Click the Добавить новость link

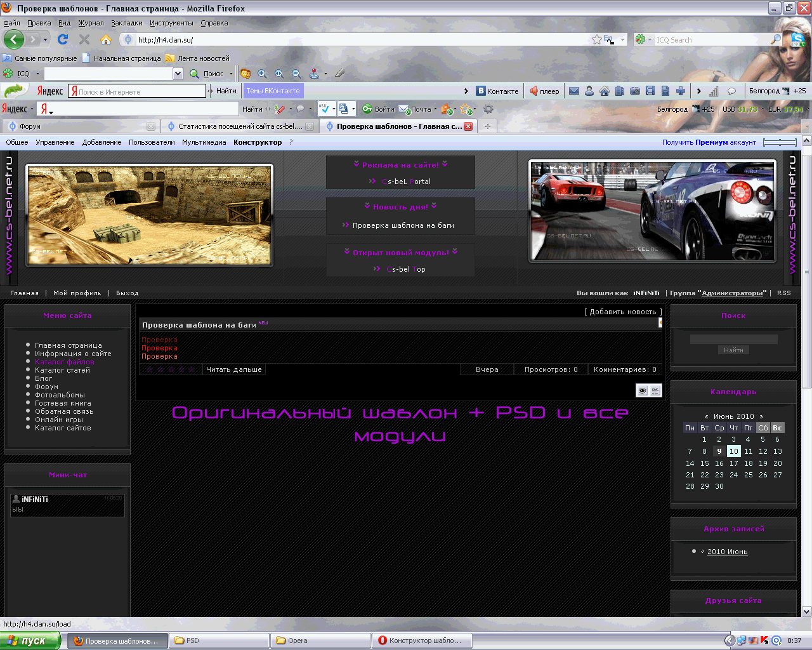point(622,312)
